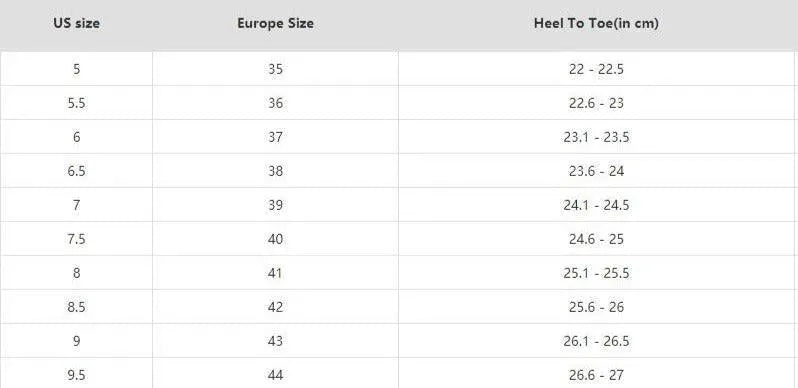Select US size 8 cell
798x388 pixels.
click(x=76, y=273)
